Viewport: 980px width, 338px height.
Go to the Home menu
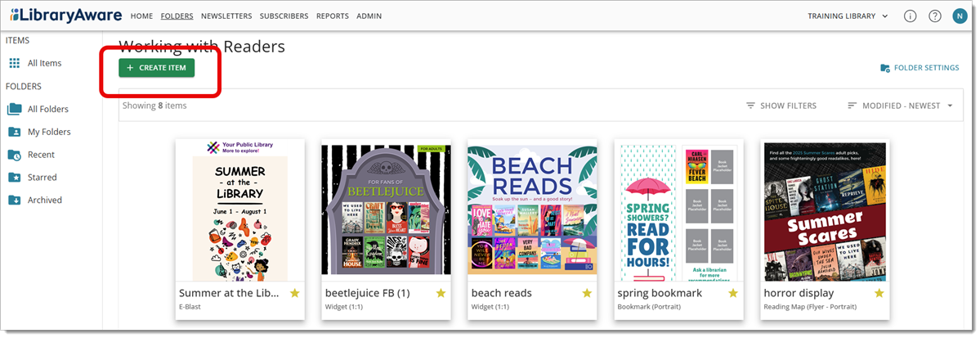tap(142, 16)
